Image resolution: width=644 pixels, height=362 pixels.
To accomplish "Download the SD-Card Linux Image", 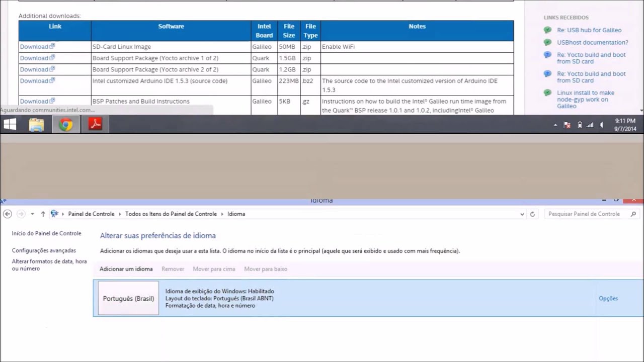I will coord(34,47).
